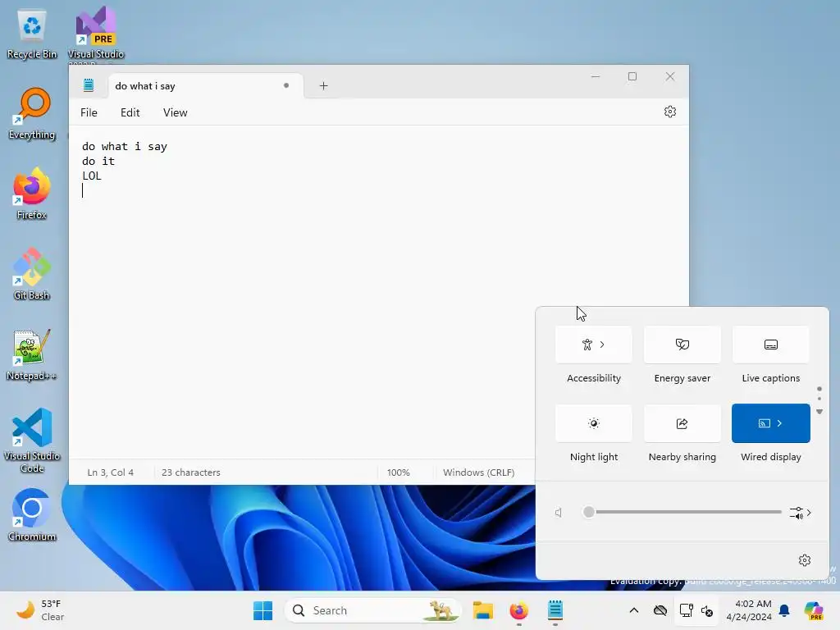Click line 'do what i say' in editor

point(125,146)
